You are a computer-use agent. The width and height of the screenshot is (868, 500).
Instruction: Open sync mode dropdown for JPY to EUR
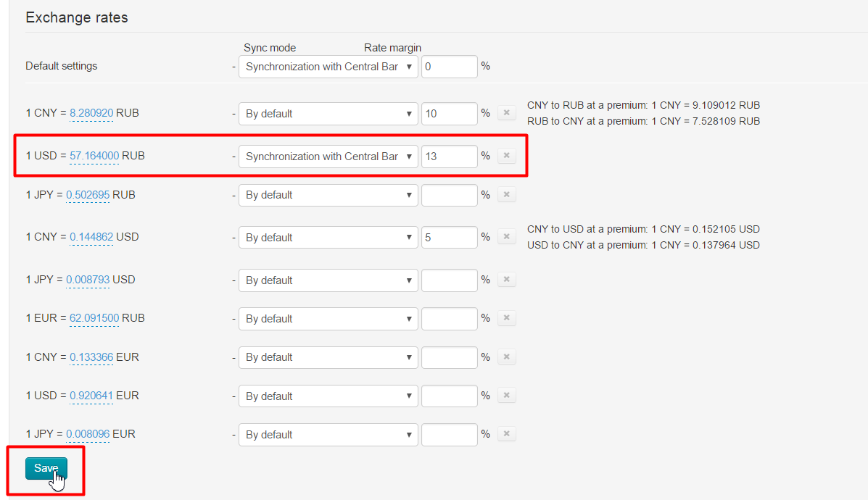point(328,435)
